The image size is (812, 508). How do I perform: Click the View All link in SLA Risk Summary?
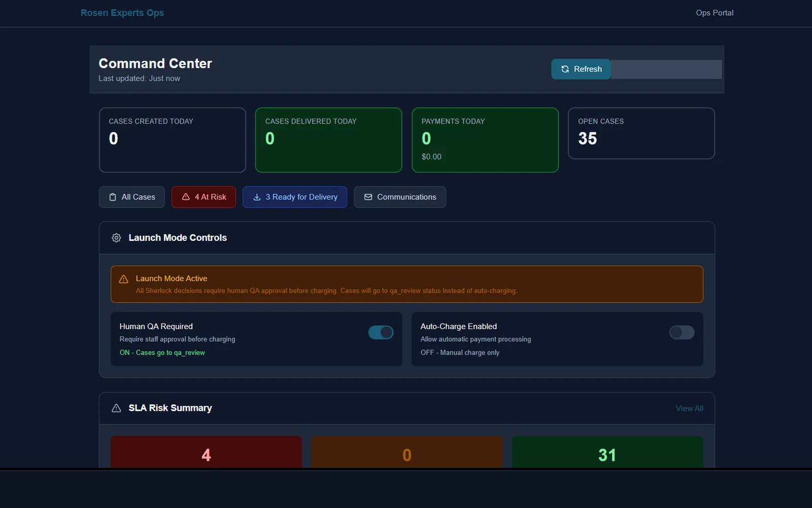point(689,408)
